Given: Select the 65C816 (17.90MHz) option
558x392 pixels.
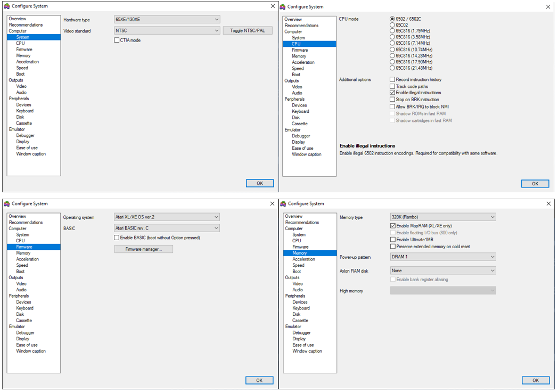Looking at the screenshot, I should (x=392, y=62).
